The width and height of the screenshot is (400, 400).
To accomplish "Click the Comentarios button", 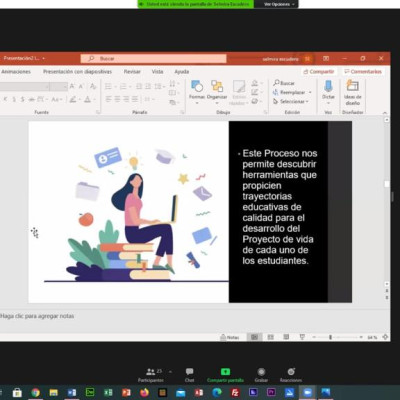I will pos(363,72).
